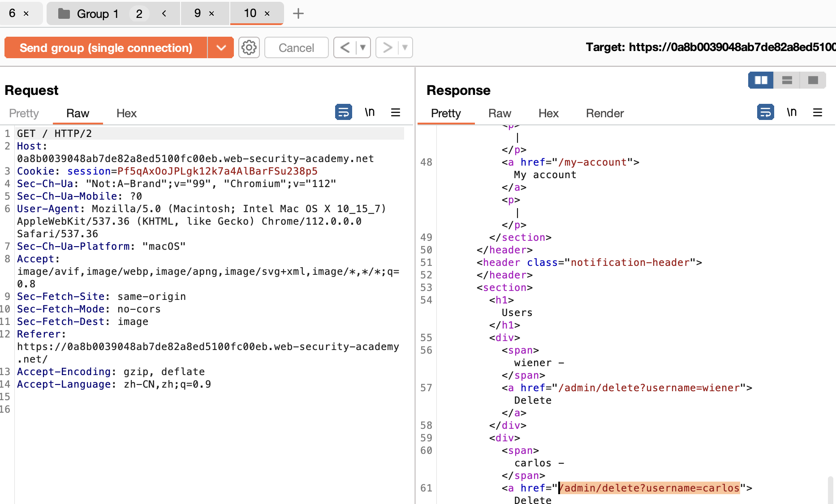Click the Sec-Fetch-Mode header line

point(89,309)
